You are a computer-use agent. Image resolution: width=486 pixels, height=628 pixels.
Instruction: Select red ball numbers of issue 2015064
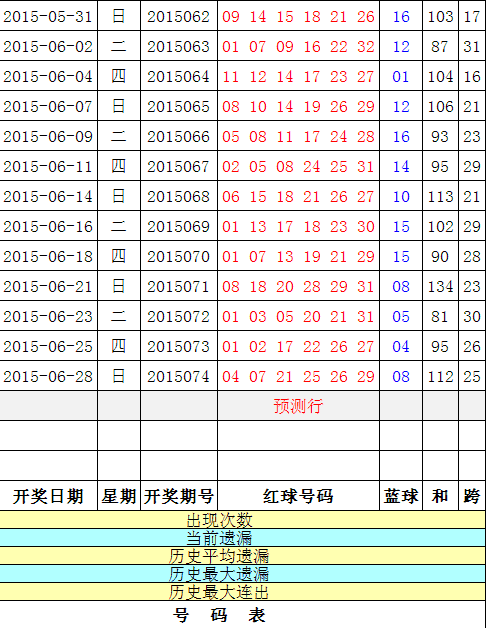[x=298, y=76]
